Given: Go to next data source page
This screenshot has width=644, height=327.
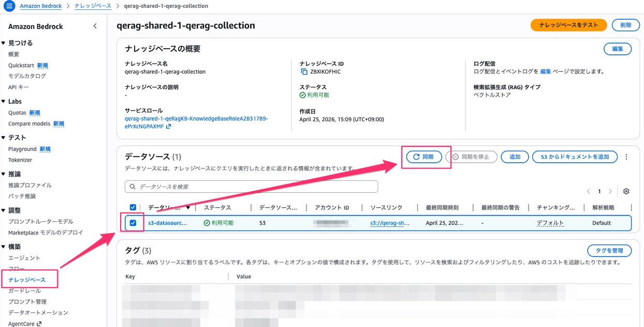Looking at the screenshot, I should click(x=610, y=191).
